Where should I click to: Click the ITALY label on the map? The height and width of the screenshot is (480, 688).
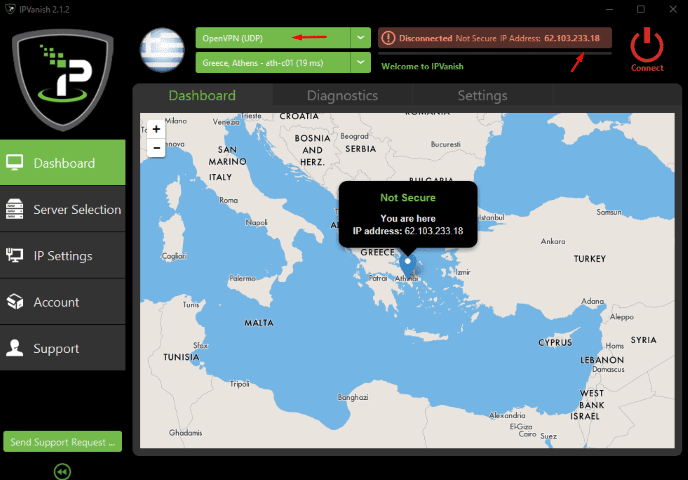[x=220, y=177]
